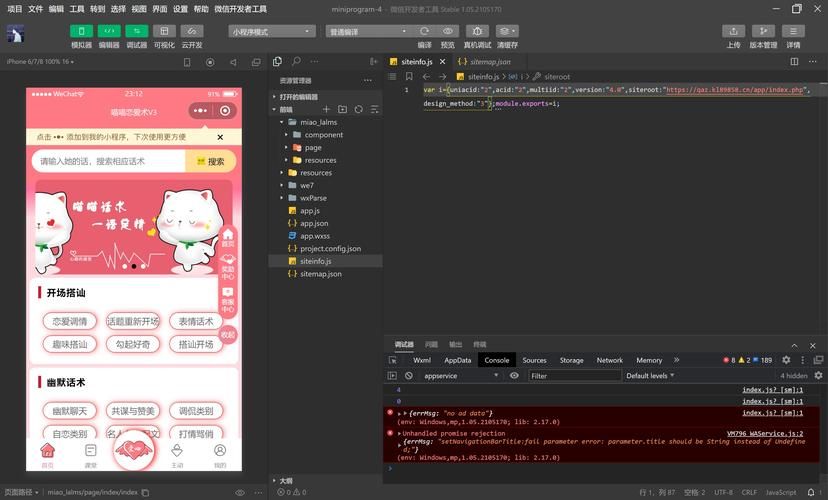Image resolution: width=828 pixels, height=500 pixels.
Task: Click refresh icon in file explorer header
Action: click(358, 109)
